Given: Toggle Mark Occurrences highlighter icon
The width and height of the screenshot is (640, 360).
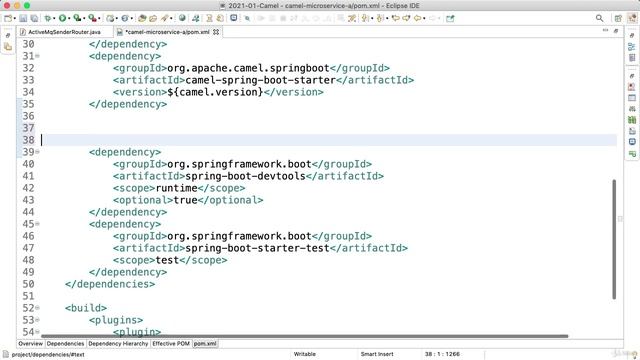Looking at the screenshot, I should (x=353, y=18).
